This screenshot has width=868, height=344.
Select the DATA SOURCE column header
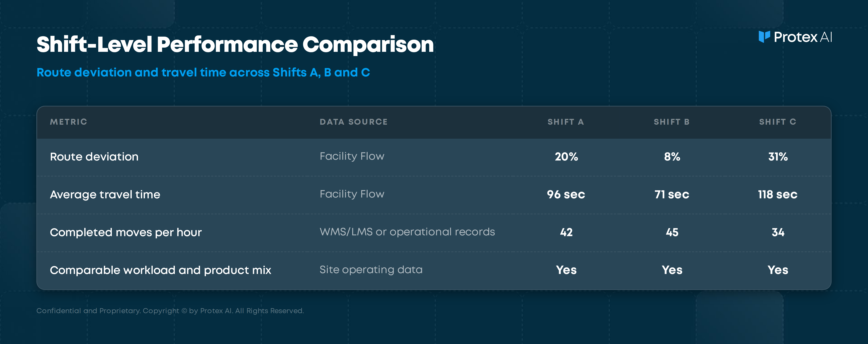point(353,122)
